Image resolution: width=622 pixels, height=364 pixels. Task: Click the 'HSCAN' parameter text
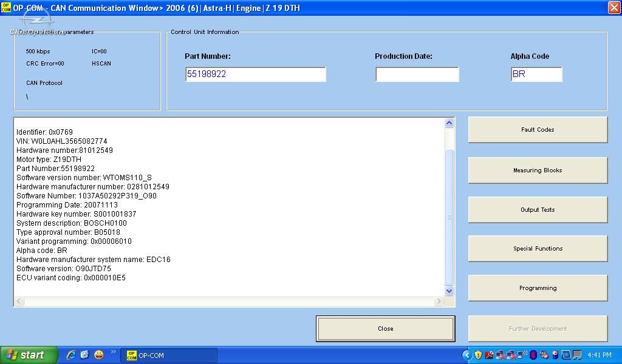click(x=101, y=63)
